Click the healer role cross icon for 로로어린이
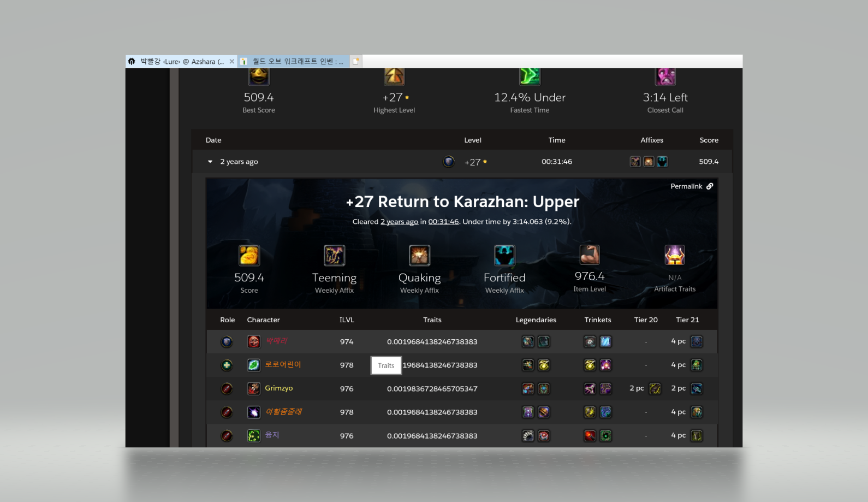868x502 pixels. (x=227, y=365)
